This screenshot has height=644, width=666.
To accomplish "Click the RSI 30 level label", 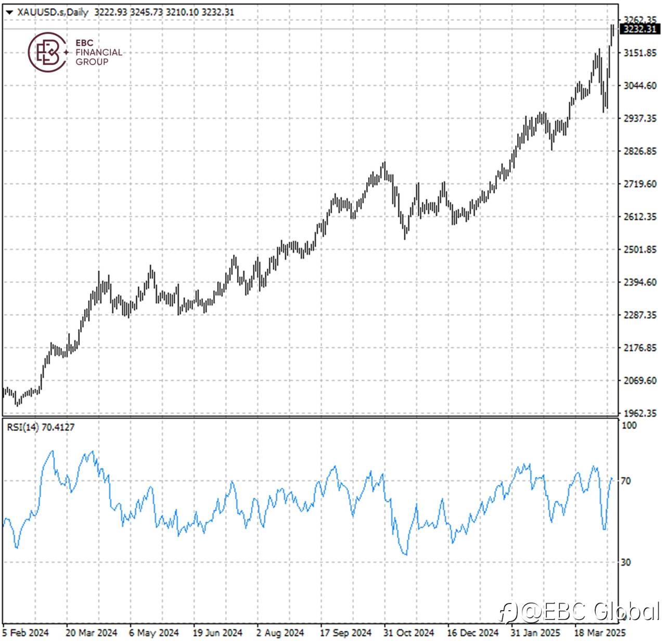I will (x=626, y=562).
